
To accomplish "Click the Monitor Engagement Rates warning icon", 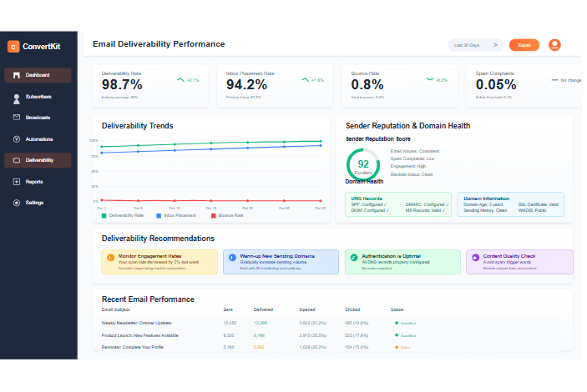I will tap(109, 259).
